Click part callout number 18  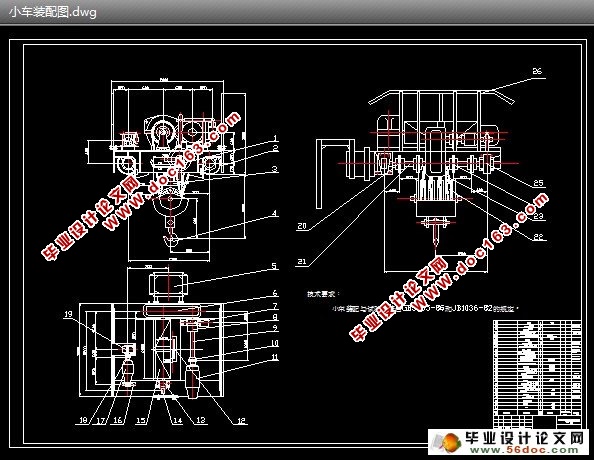[83, 420]
